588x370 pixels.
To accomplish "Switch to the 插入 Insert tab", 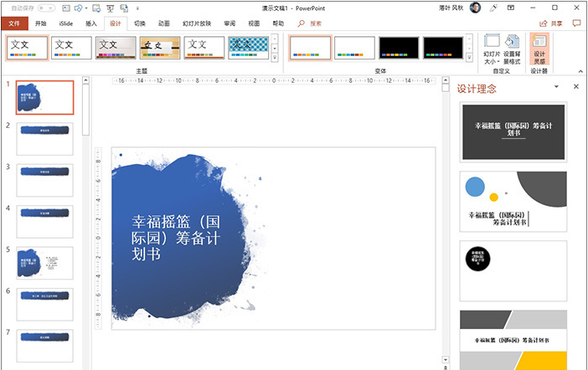I will point(90,23).
